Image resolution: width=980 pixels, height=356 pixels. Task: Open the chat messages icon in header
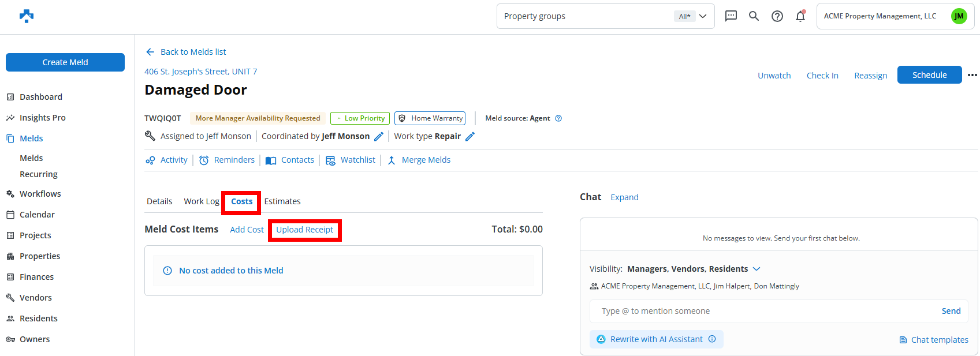click(x=731, y=16)
